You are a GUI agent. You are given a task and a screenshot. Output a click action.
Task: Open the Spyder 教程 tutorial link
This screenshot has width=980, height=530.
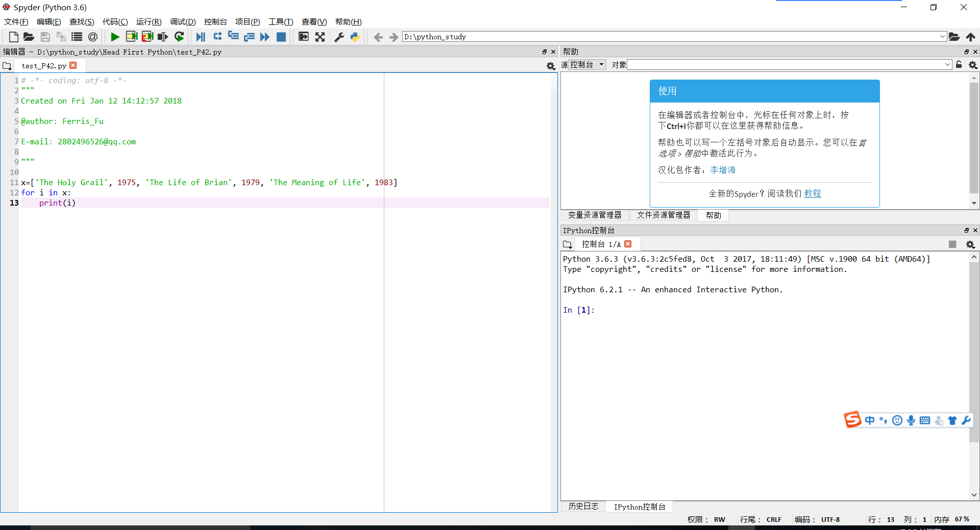pos(813,193)
